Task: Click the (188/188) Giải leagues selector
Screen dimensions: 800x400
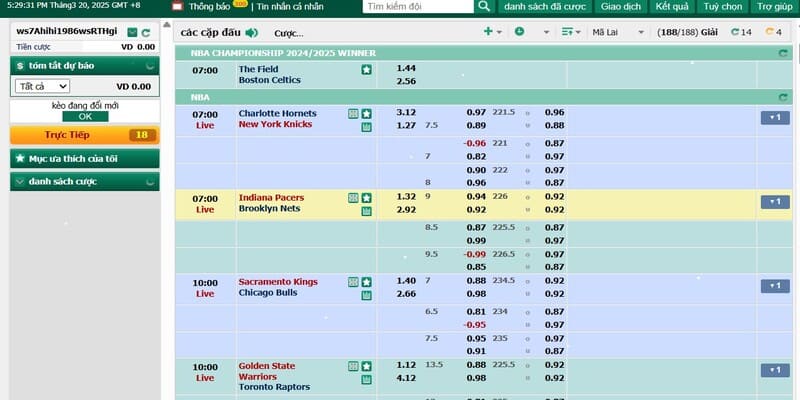Action: pyautogui.click(x=687, y=32)
